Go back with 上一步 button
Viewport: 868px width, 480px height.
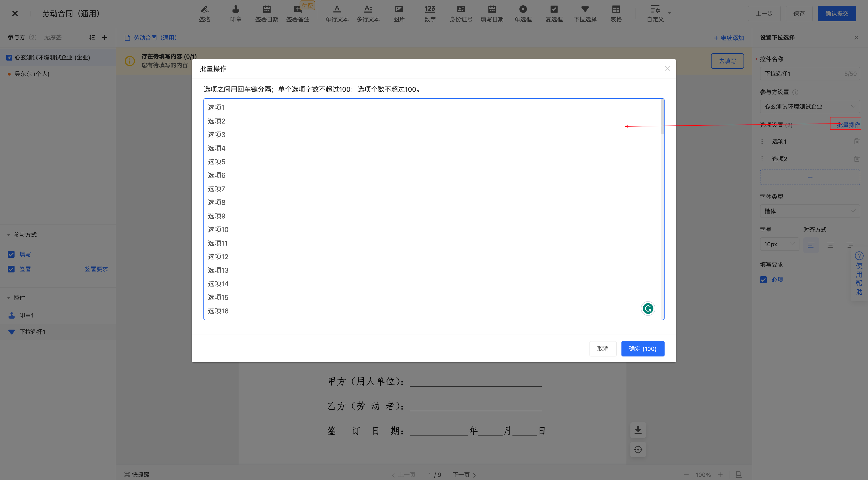tap(764, 14)
